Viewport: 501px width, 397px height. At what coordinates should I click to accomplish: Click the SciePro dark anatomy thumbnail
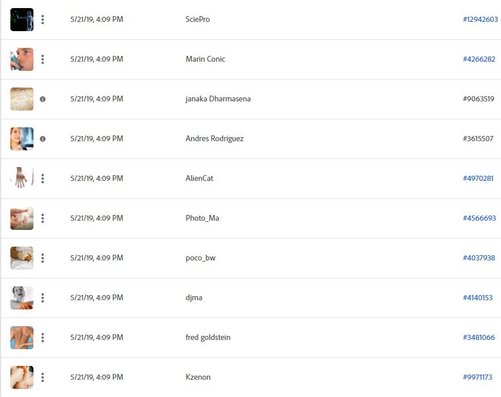pos(22,20)
